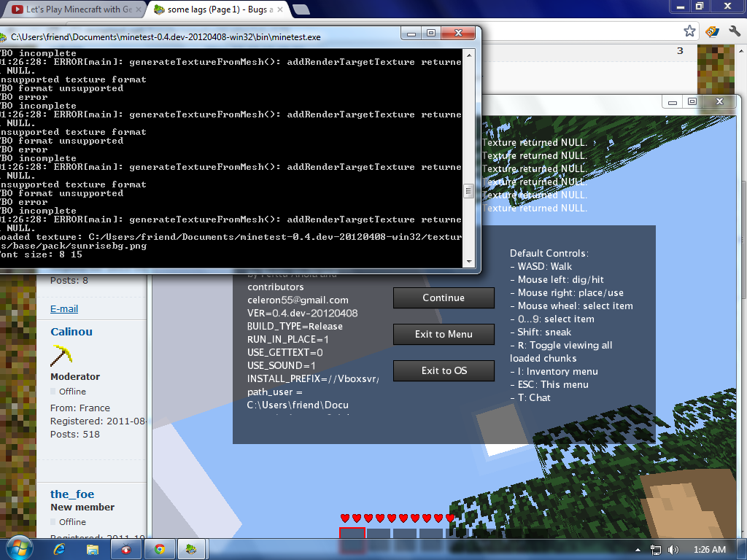Click the 'BUILD_TYPE=Release' line
Image resolution: width=747 pixels, height=560 pixels.
click(x=295, y=326)
